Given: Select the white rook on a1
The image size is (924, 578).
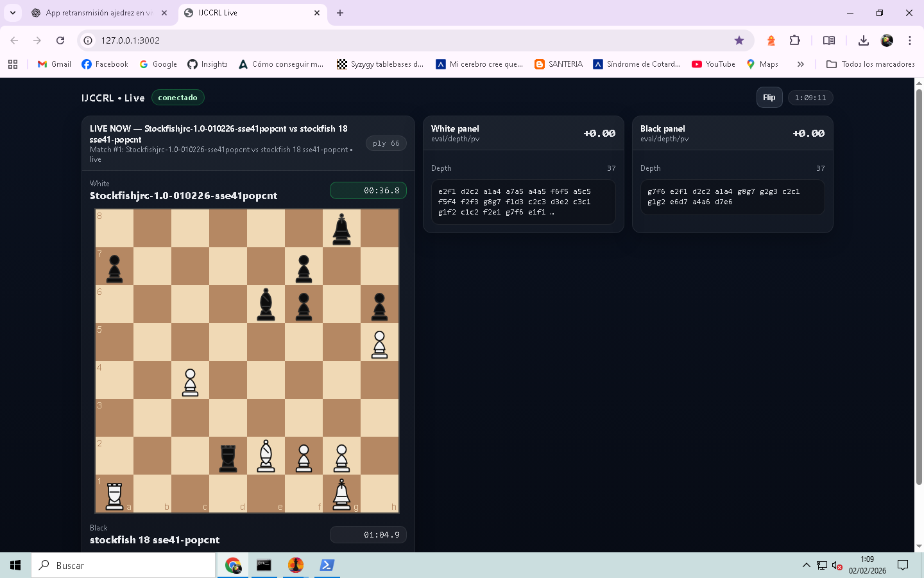Looking at the screenshot, I should pyautogui.click(x=114, y=495).
